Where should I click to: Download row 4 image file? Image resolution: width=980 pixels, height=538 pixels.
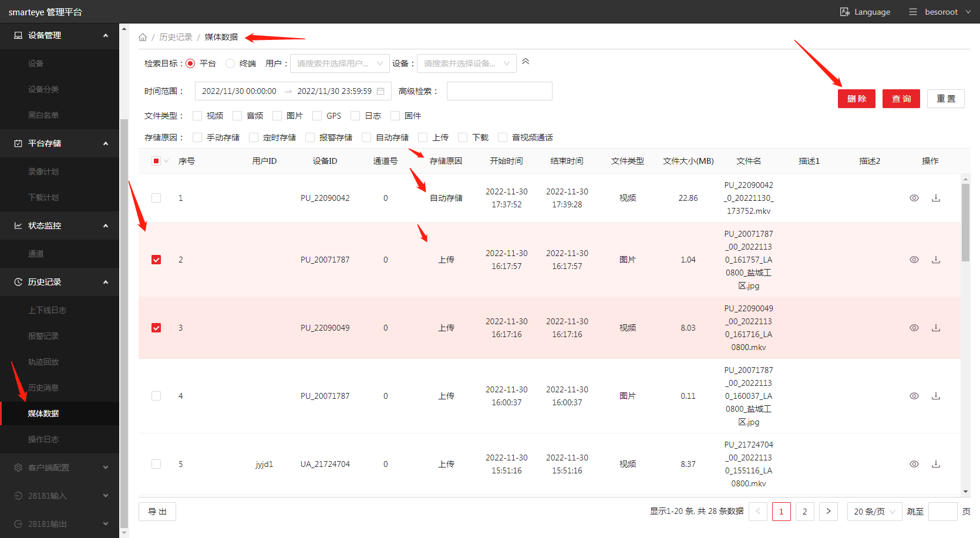tap(936, 396)
